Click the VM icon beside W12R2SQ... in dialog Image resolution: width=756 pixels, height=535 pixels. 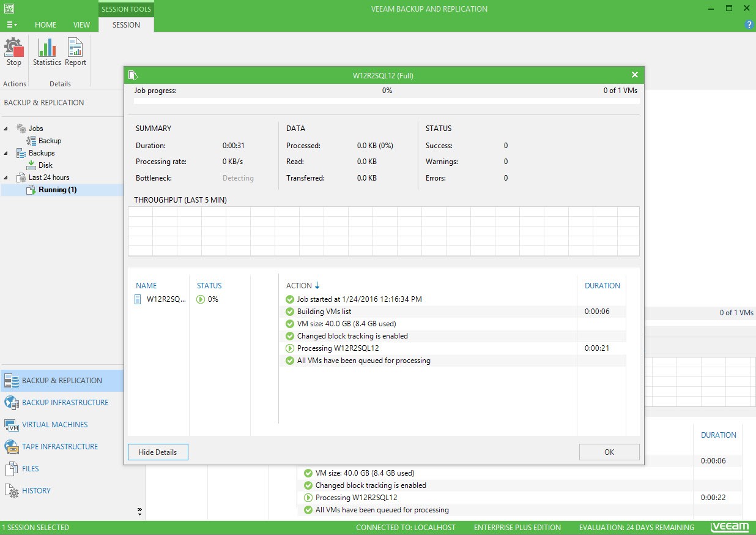139,299
